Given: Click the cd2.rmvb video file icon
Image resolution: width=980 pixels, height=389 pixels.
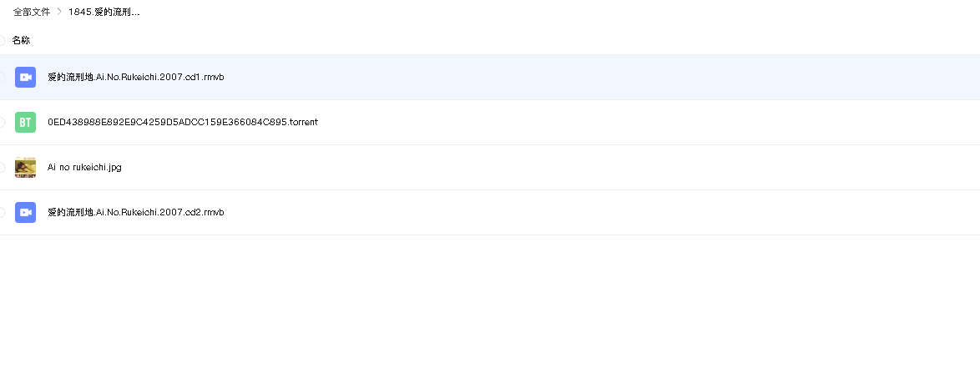Looking at the screenshot, I should 25,212.
